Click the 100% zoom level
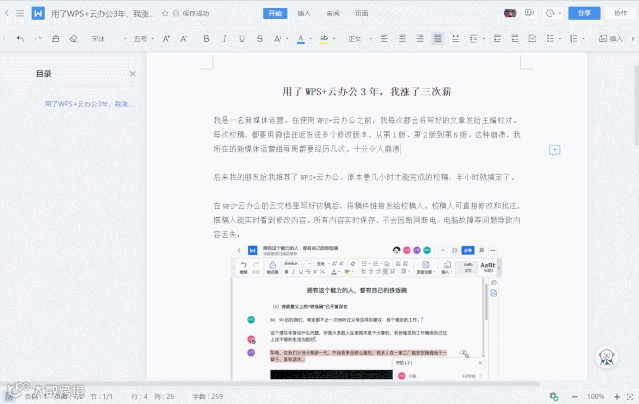639x404 pixels. pos(595,396)
